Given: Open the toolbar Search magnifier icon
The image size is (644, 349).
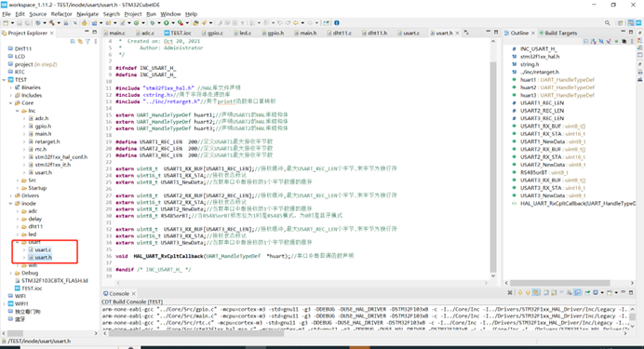Looking at the screenshot, I should coord(608,23).
